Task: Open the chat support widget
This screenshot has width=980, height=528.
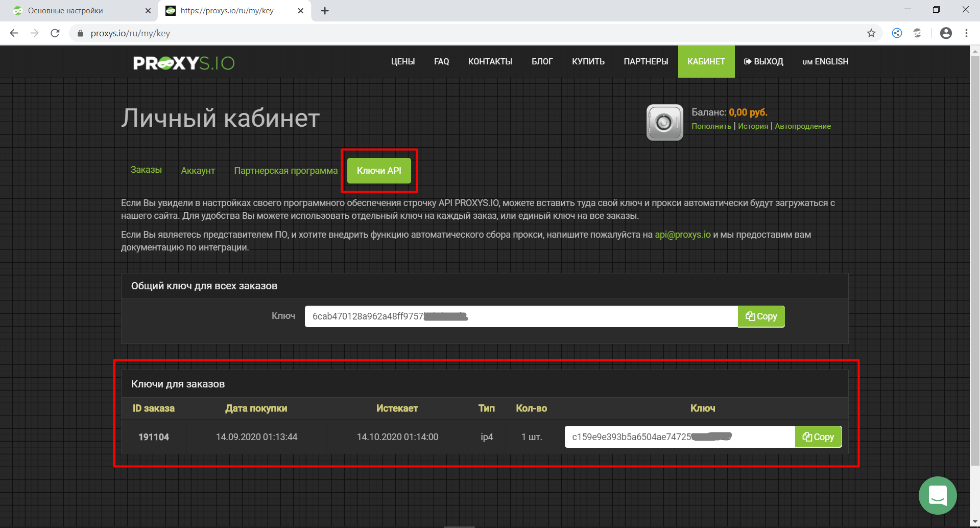Action: tap(937, 495)
